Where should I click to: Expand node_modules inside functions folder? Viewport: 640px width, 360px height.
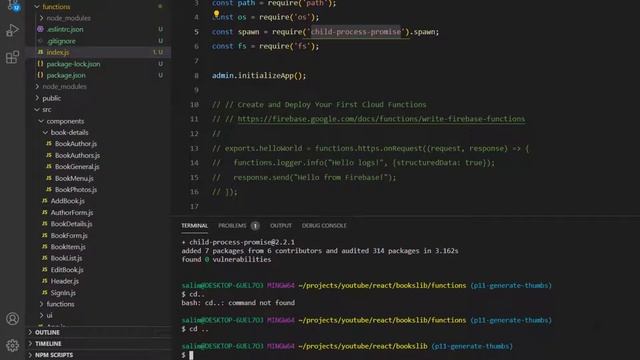tap(41, 18)
